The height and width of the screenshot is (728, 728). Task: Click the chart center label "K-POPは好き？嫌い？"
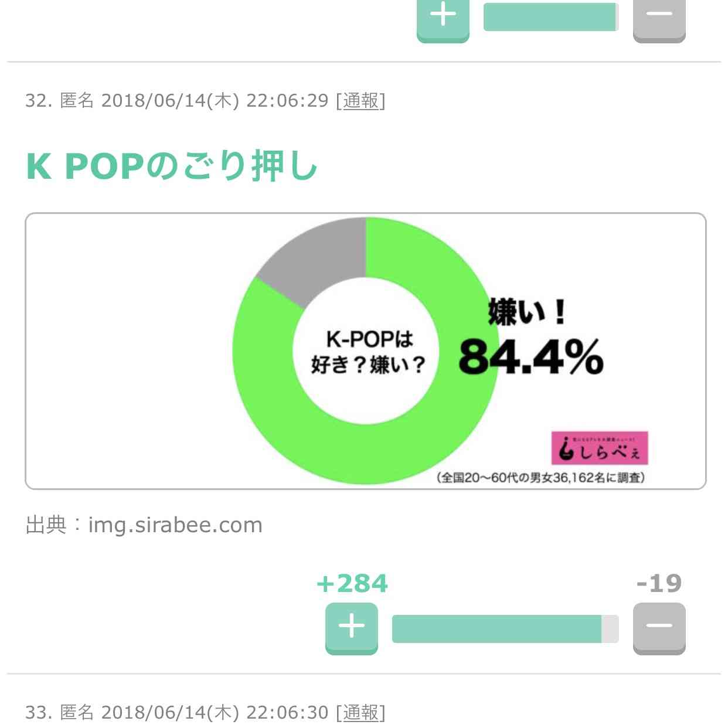click(x=368, y=352)
